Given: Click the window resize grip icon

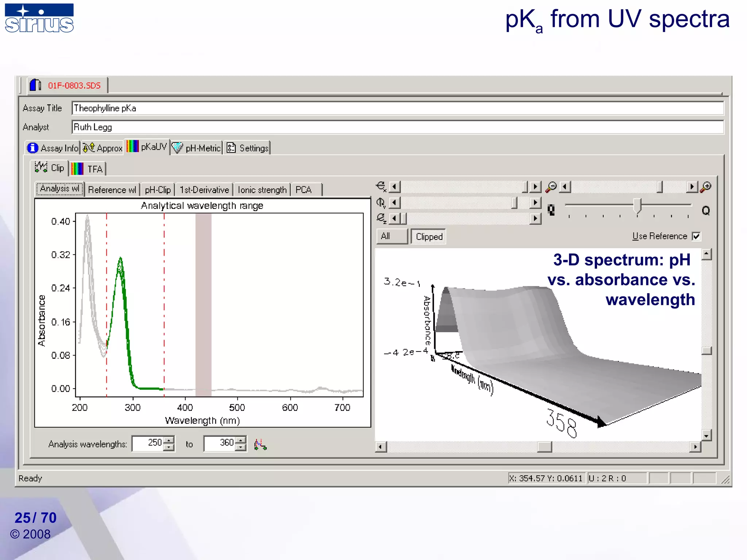Looking at the screenshot, I should tap(725, 479).
